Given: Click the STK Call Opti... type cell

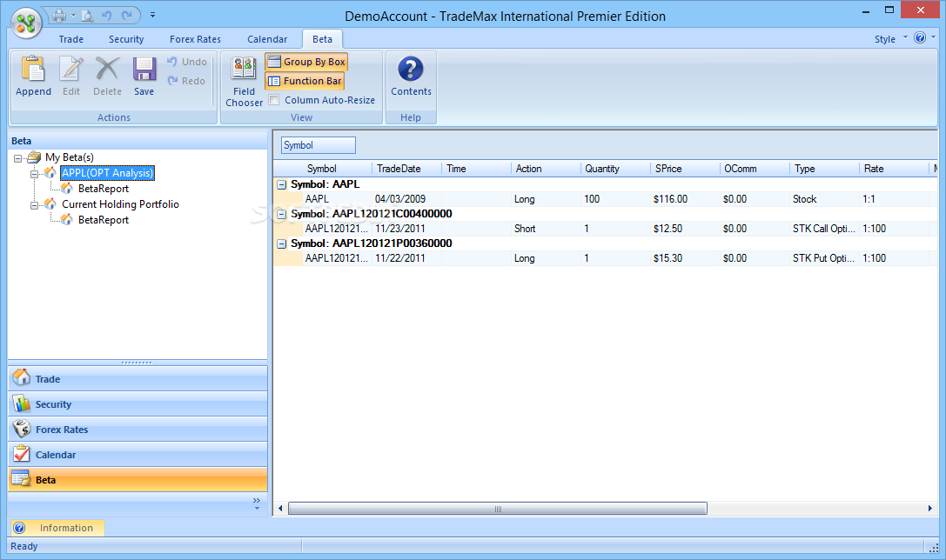Looking at the screenshot, I should 825,229.
